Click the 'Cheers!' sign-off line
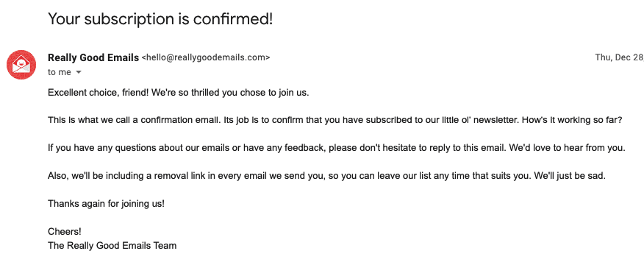The width and height of the screenshot is (644, 276). pos(65,232)
